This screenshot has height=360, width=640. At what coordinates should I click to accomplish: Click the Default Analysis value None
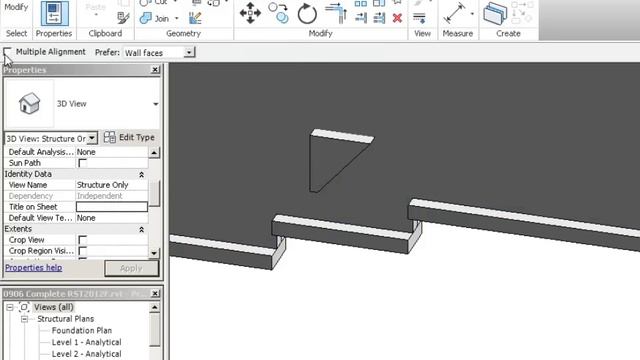click(86, 152)
